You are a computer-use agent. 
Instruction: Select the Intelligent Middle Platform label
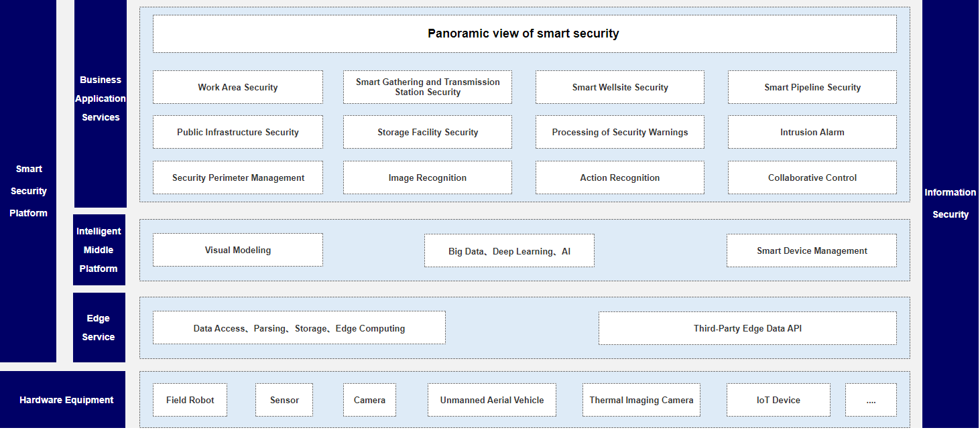(99, 250)
